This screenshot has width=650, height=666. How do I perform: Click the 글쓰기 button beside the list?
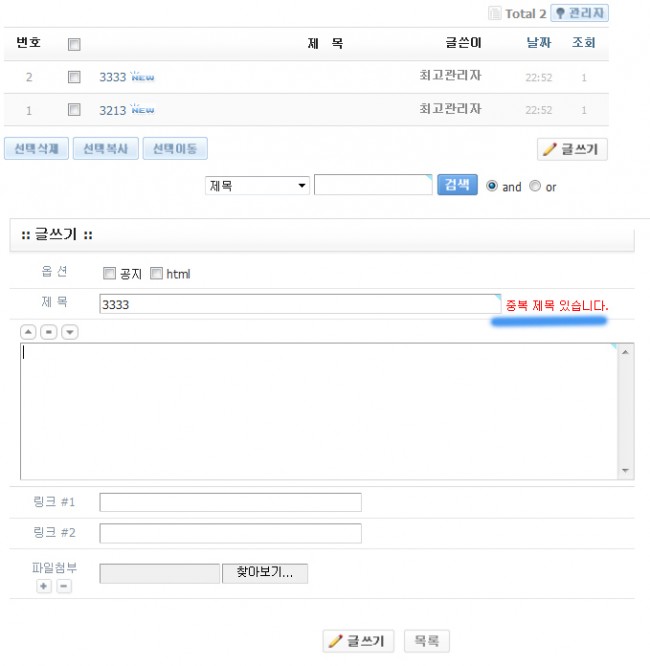point(572,149)
